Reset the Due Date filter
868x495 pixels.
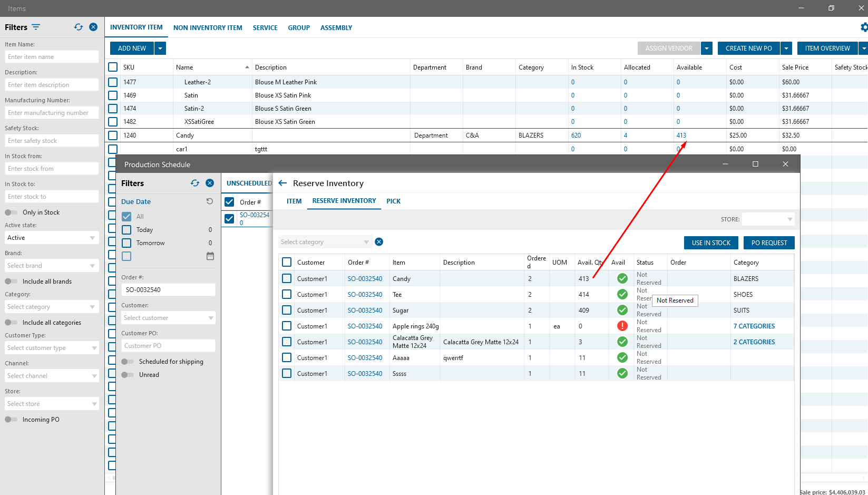210,201
